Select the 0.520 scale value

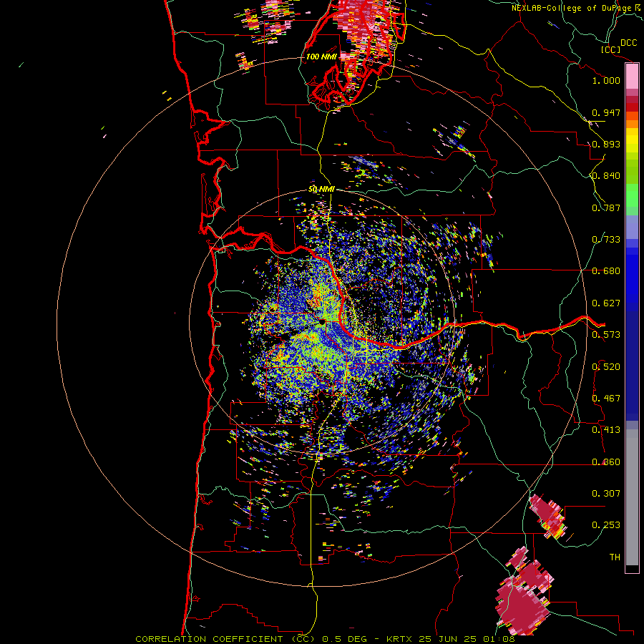(x=606, y=367)
